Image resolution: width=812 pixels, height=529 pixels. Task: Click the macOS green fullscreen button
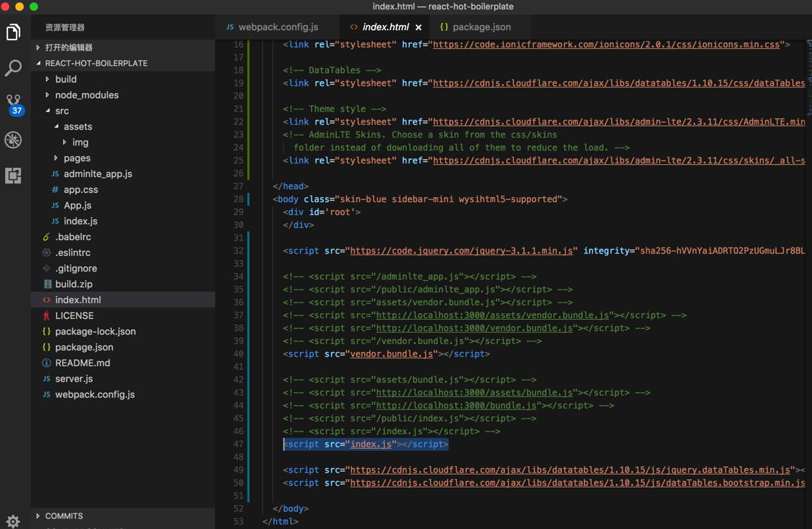(34, 6)
